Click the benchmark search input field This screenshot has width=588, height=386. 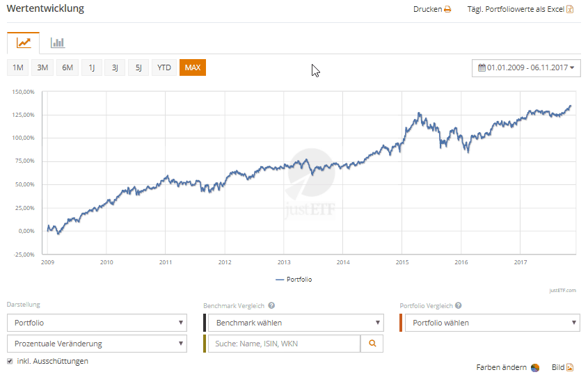point(285,344)
